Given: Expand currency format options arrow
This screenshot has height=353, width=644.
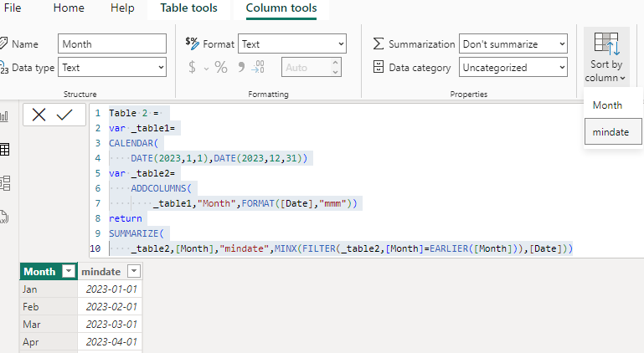Looking at the screenshot, I should click(x=206, y=69).
